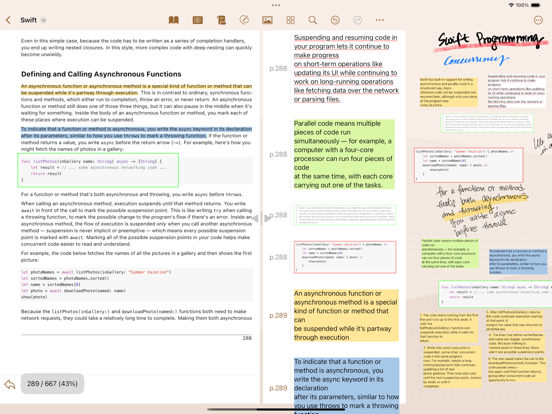552x414 pixels.
Task: Click the p.289 link beside the blue async note
Action: 278,388
